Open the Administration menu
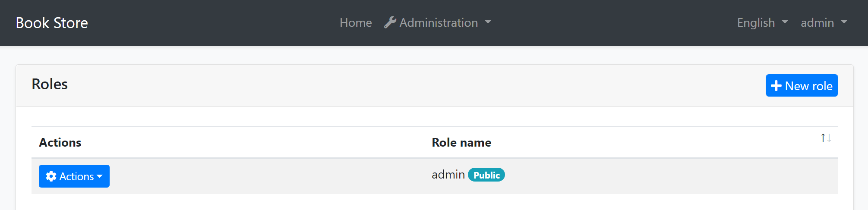Screen dimensions: 868x210 coord(438,23)
